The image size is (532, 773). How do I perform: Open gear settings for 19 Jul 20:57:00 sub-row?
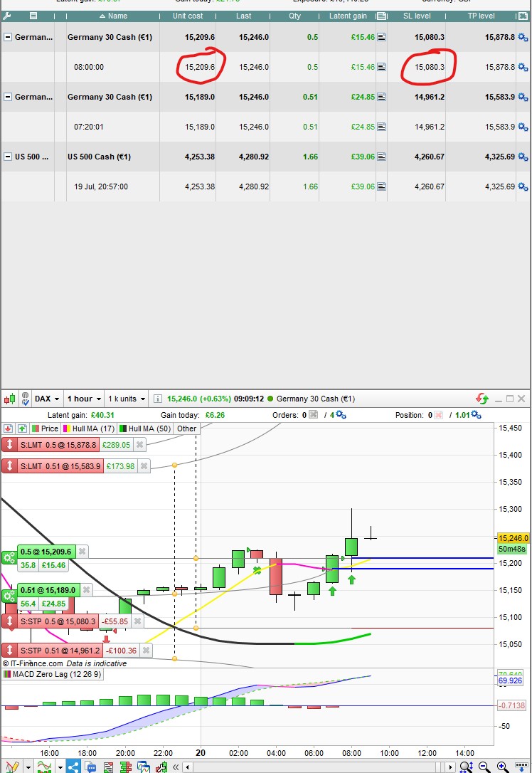point(523,186)
